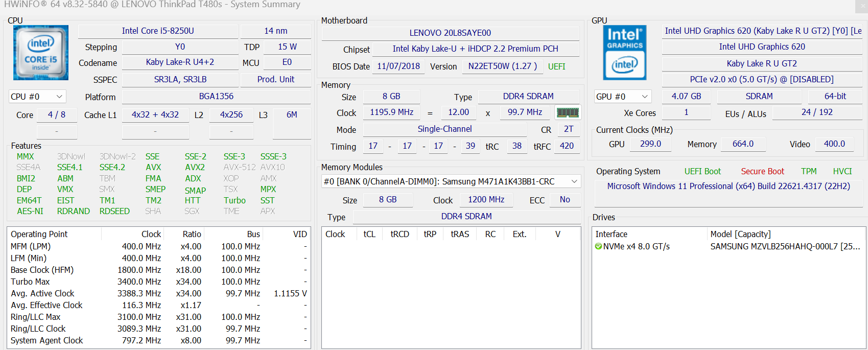
Task: Click the HVCI status label
Action: click(842, 171)
